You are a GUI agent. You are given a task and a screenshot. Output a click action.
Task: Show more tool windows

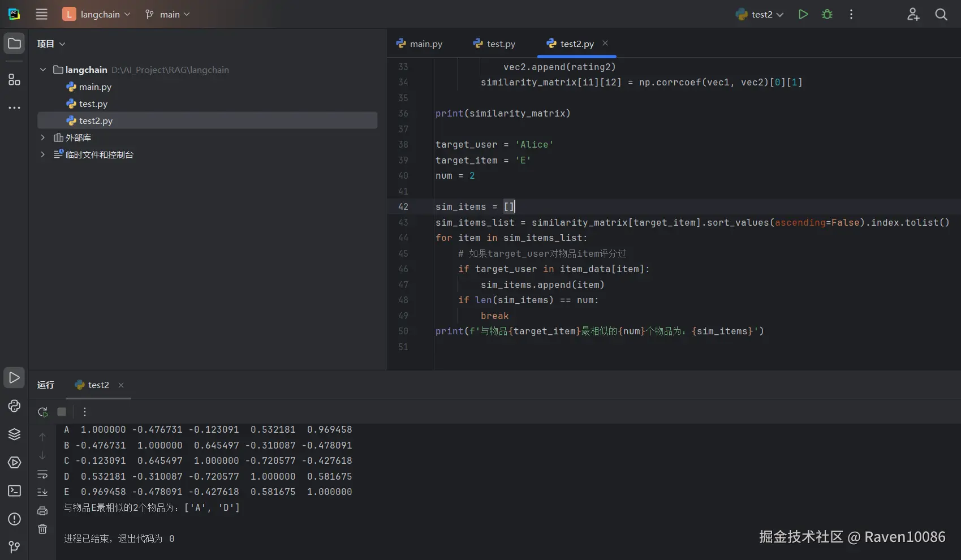coord(14,107)
